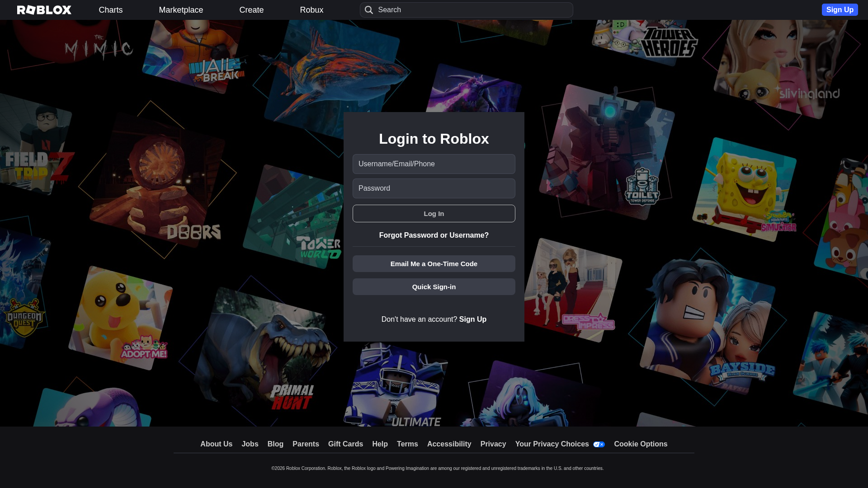Click the privacy choices toggle icon in footer

click(x=599, y=445)
